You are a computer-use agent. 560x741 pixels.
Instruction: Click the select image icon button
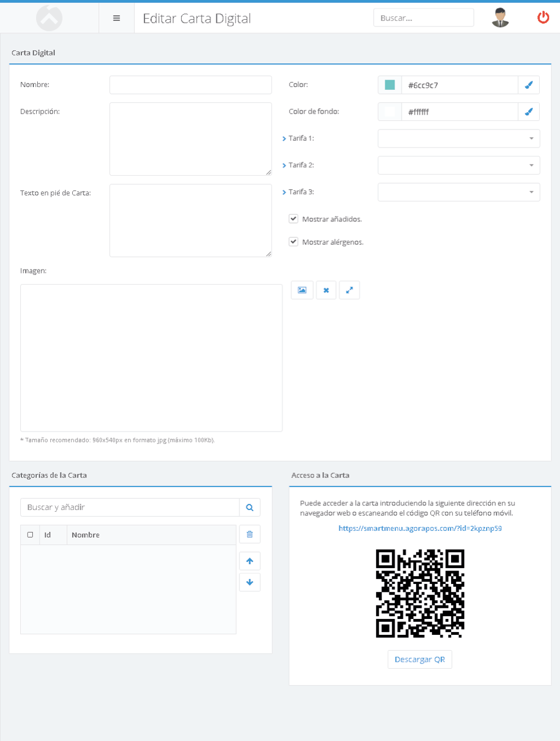point(302,290)
